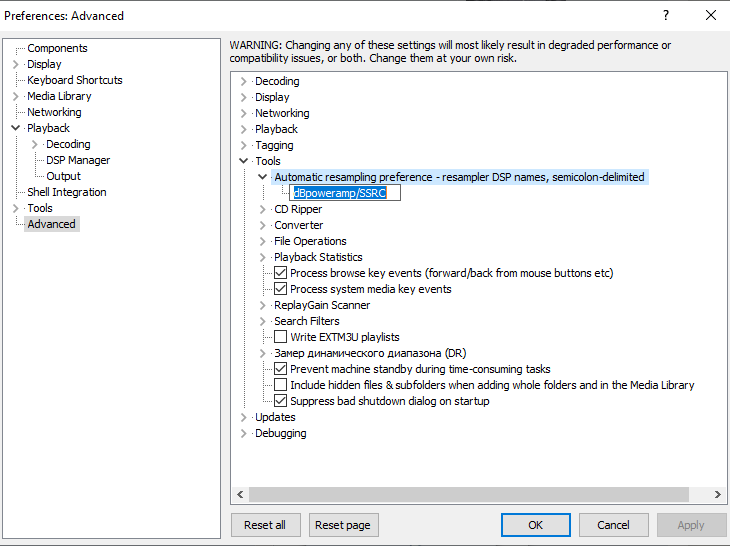The width and height of the screenshot is (730, 546).
Task: Expand the ReplayGain Scanner node
Action: 263,305
